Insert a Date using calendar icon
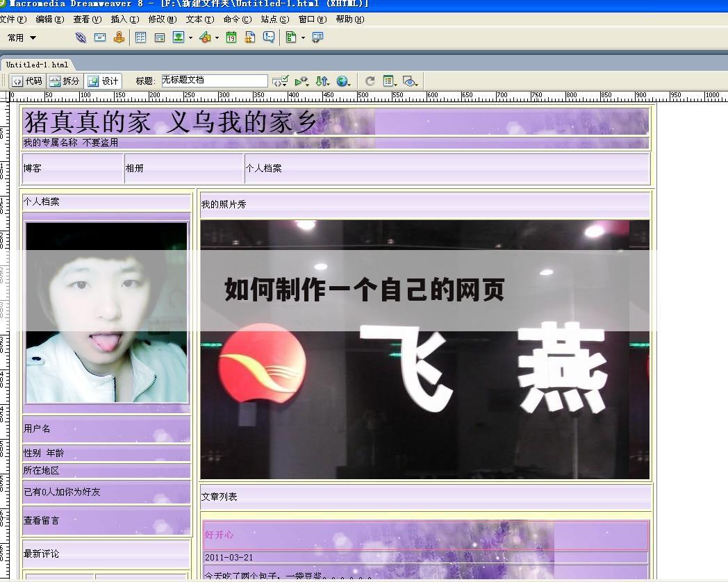728x582 pixels. click(x=231, y=38)
